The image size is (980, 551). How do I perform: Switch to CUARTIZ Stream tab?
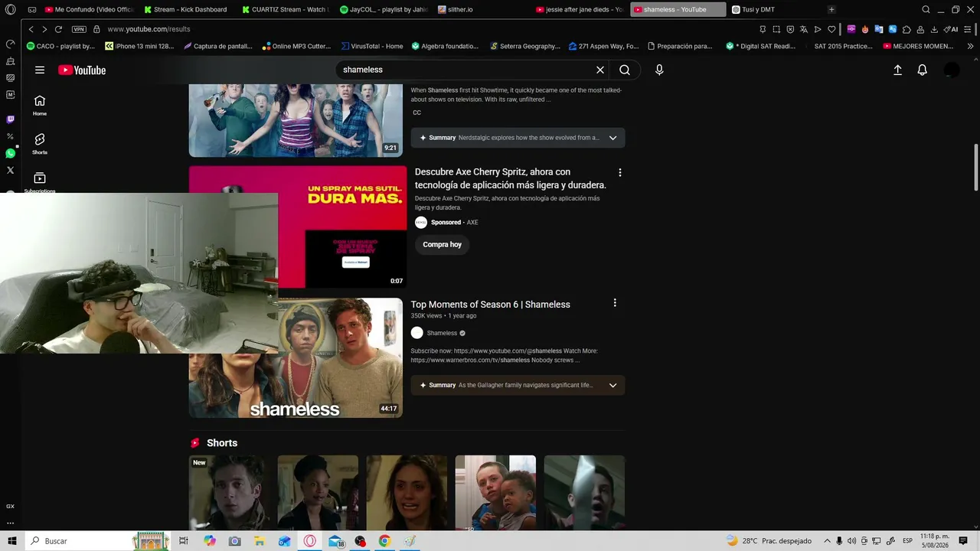[x=286, y=10]
